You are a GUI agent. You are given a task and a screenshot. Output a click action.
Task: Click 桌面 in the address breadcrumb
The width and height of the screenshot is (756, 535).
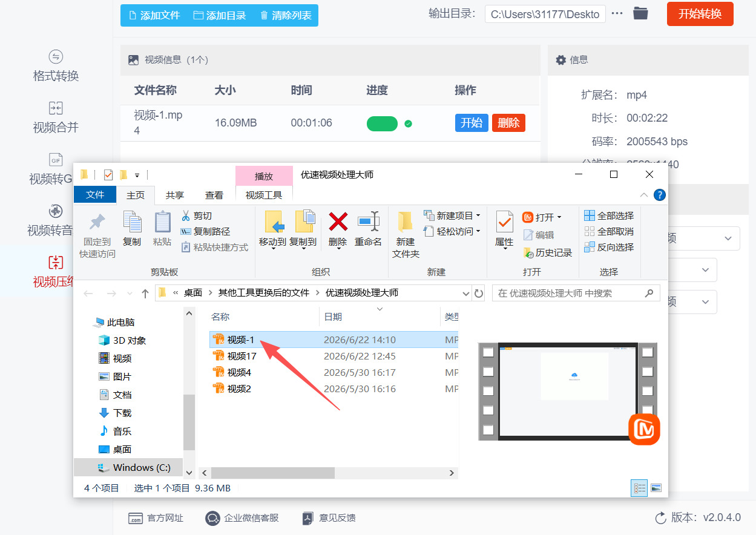point(193,293)
